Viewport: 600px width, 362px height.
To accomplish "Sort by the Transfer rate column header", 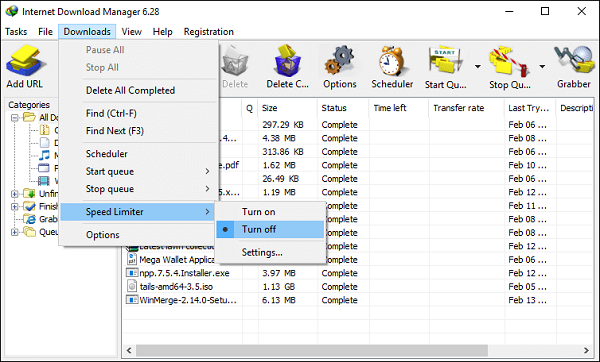I will pyautogui.click(x=467, y=108).
